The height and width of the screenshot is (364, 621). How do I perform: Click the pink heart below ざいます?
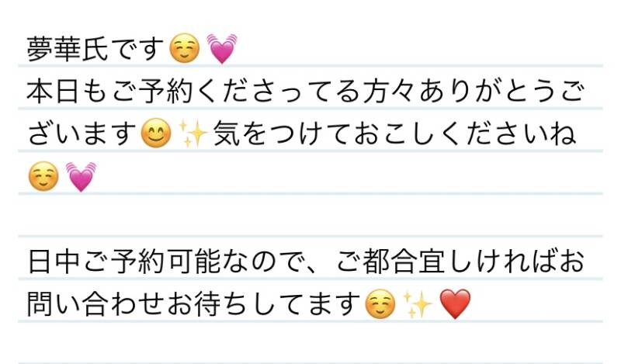click(80, 178)
